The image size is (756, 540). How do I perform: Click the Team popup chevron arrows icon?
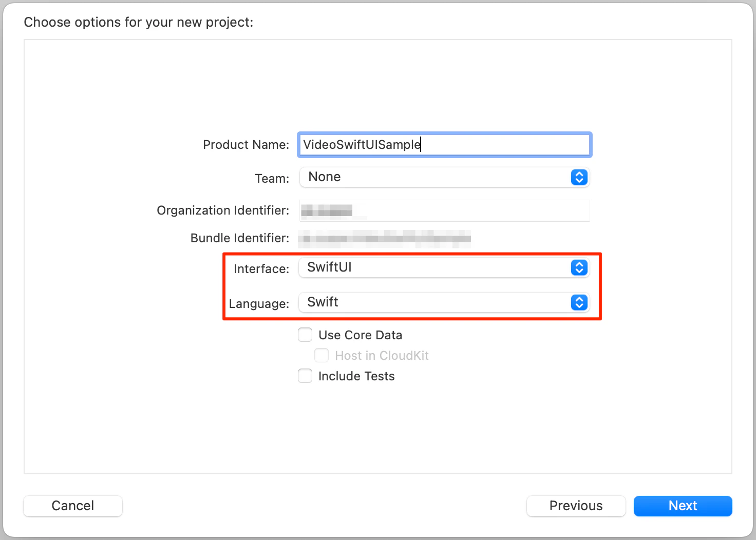(579, 177)
